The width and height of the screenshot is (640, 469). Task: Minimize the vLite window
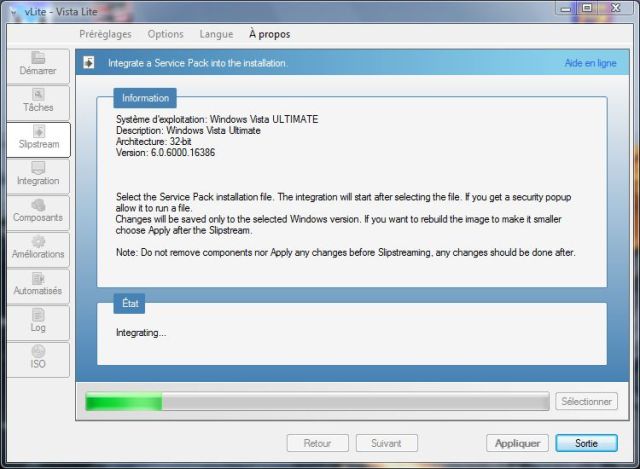(565, 8)
